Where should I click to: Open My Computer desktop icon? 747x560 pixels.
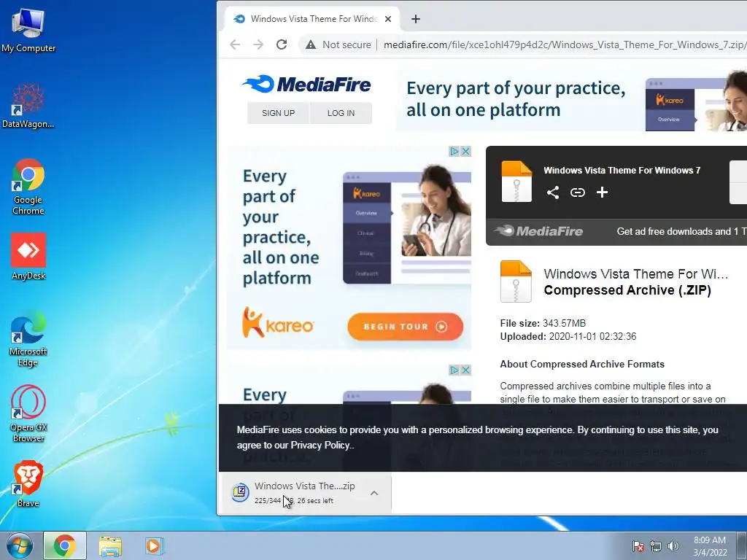(x=28, y=29)
